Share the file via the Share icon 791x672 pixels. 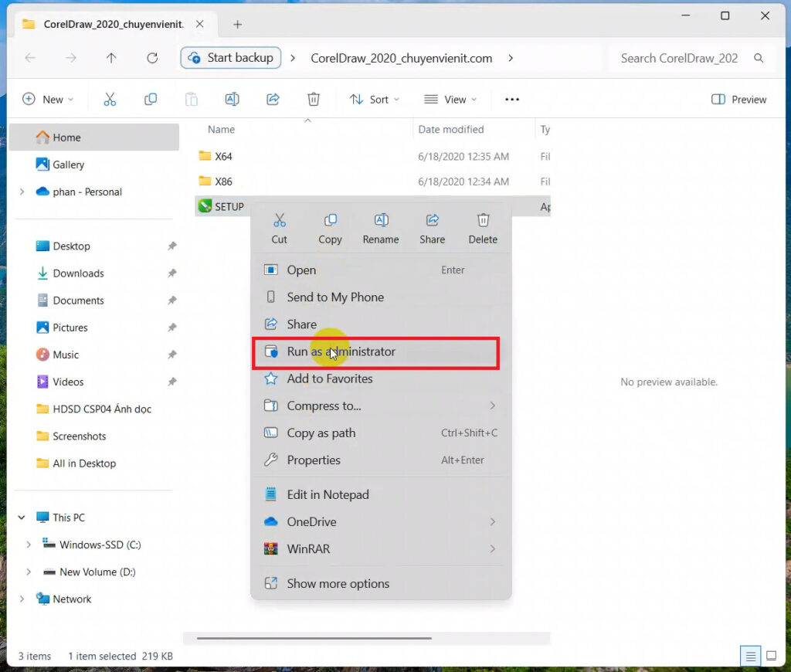pos(432,227)
